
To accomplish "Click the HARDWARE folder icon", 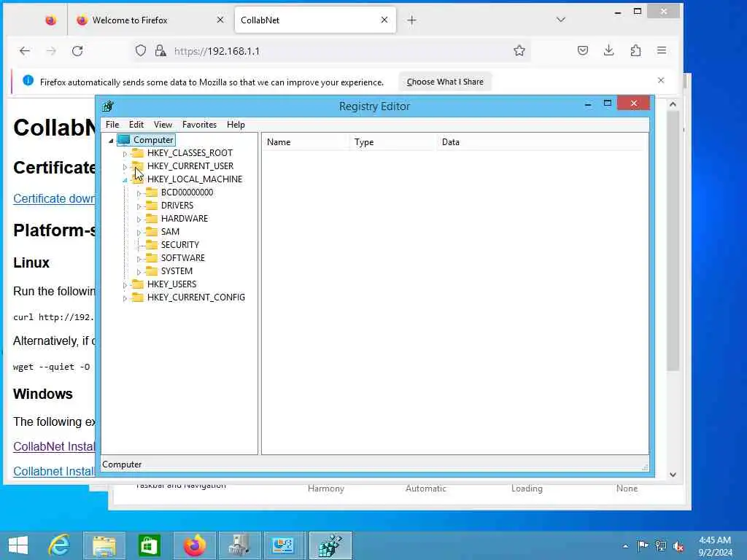I will click(x=152, y=219).
